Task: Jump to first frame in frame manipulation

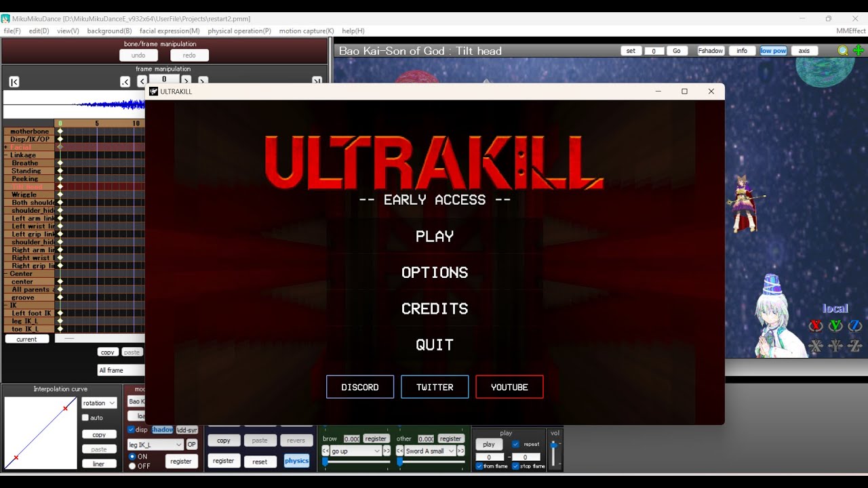Action: 14,82
